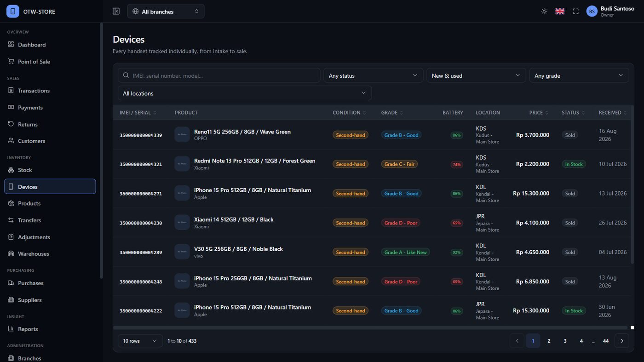This screenshot has height=362, width=644.
Task: Toggle fullscreen mode icon
Action: click(575, 11)
